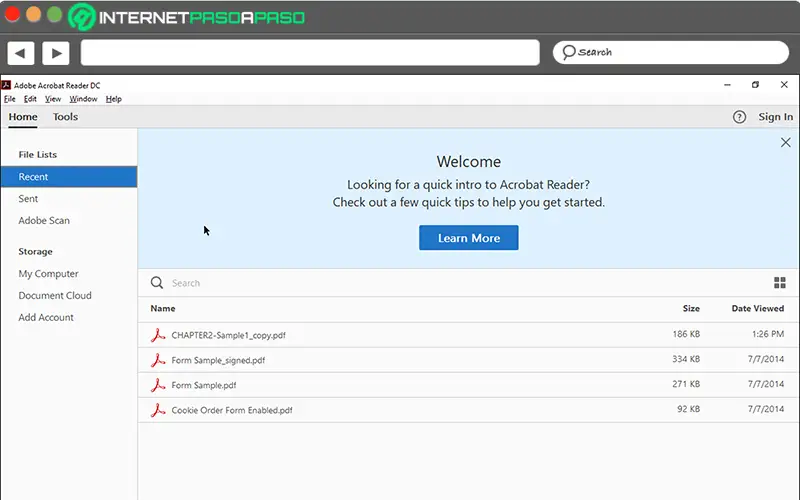Click the 186 KB size value
Viewport: 800px width, 500px height.
coord(686,334)
